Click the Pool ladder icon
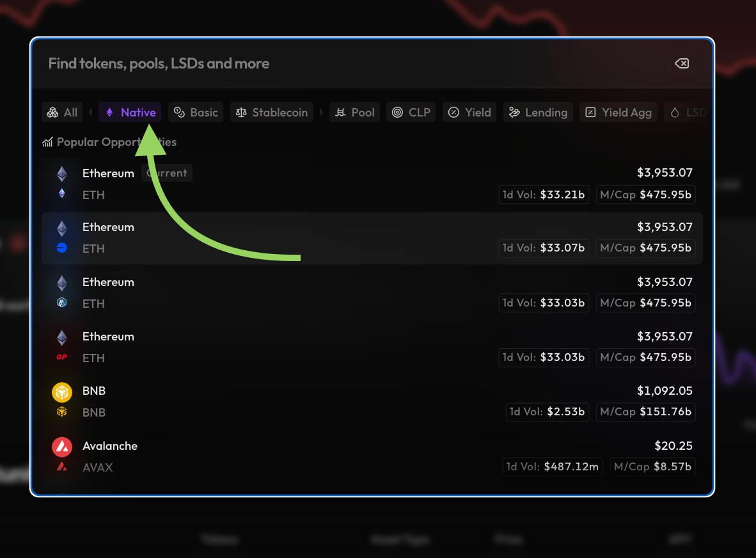Screen dimensions: 756x558 (340, 113)
